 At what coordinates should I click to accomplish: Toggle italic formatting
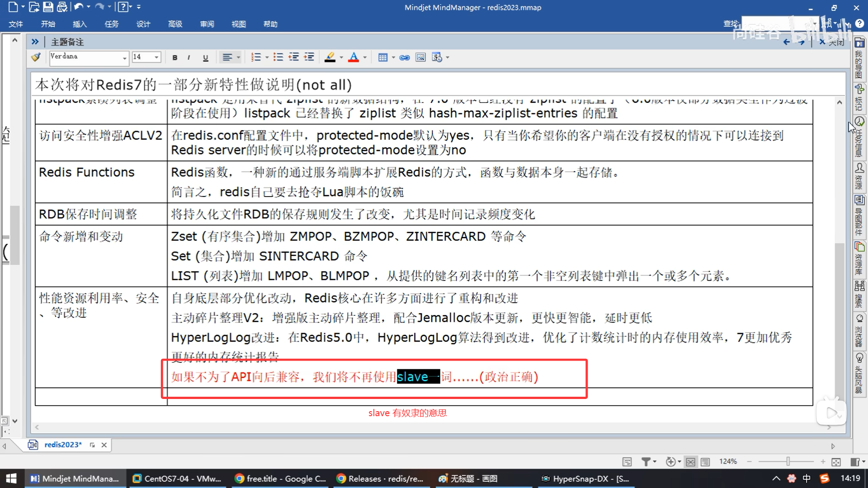(x=189, y=57)
